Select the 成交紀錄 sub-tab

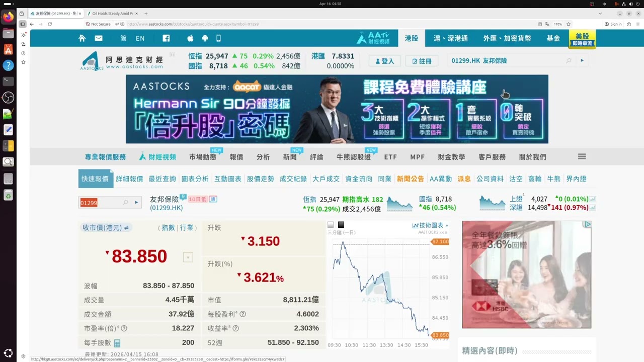point(293,178)
